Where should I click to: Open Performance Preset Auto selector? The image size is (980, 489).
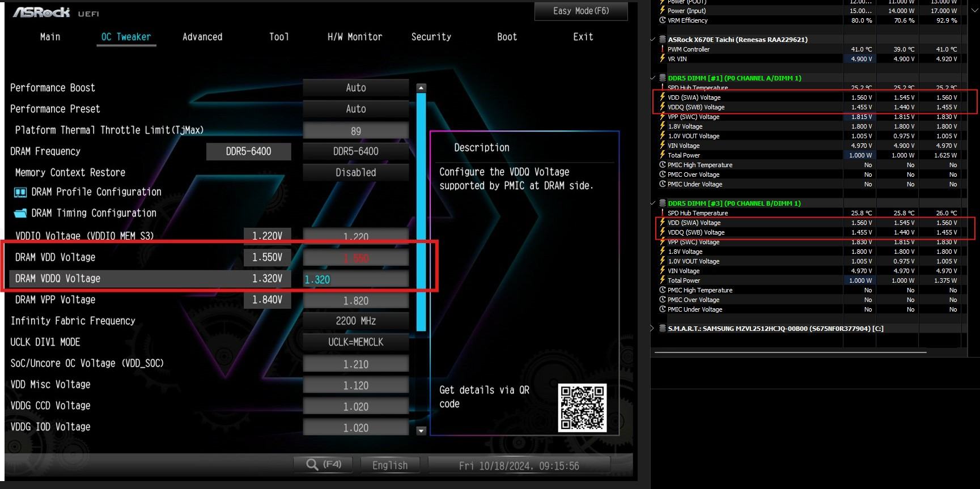[356, 109]
